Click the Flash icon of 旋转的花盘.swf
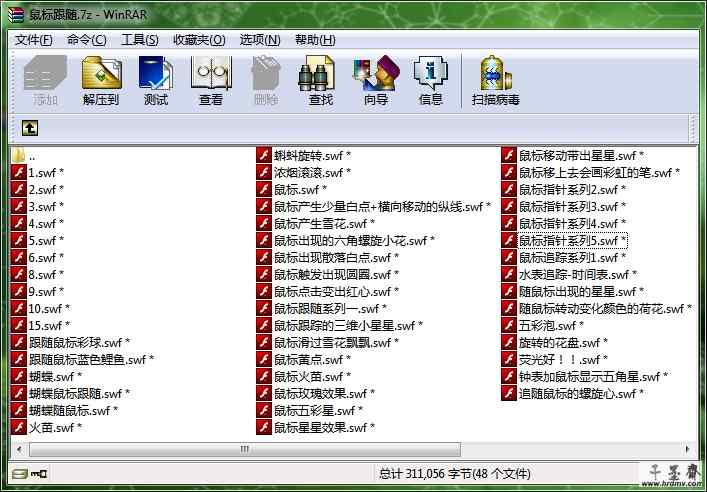The image size is (707, 492). (509, 342)
